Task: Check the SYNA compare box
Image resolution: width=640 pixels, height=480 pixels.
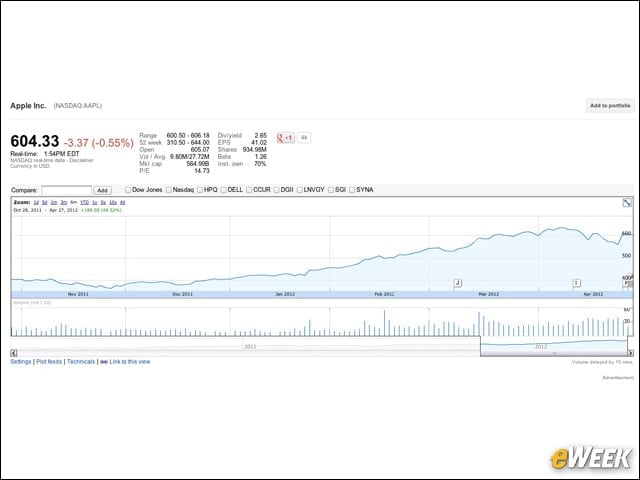Action: coord(352,190)
